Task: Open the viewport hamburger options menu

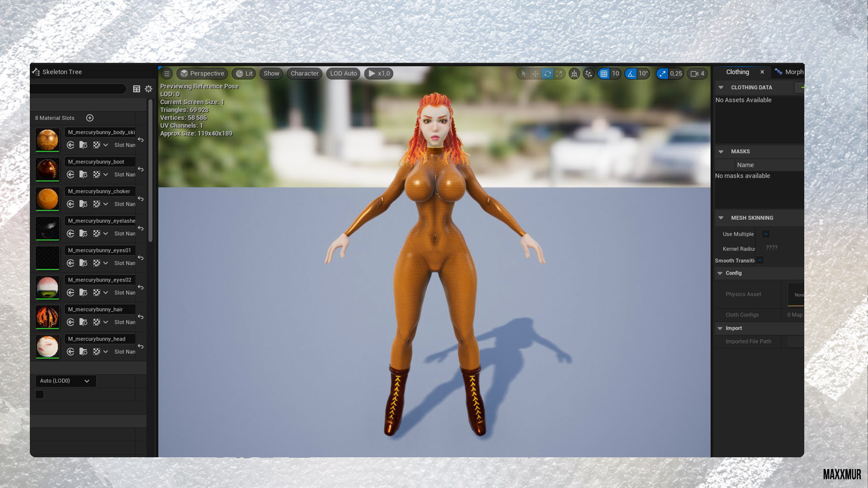Action: 167,74
